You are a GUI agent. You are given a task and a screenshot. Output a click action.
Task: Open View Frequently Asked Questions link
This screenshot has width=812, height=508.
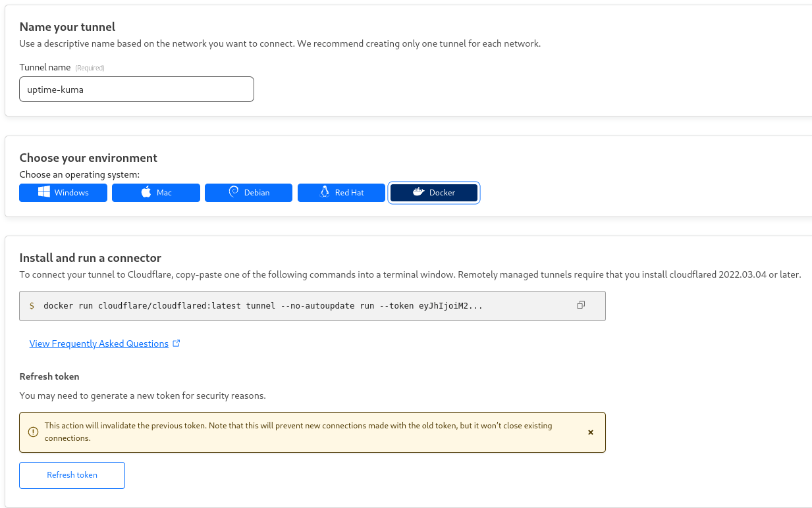click(x=99, y=343)
